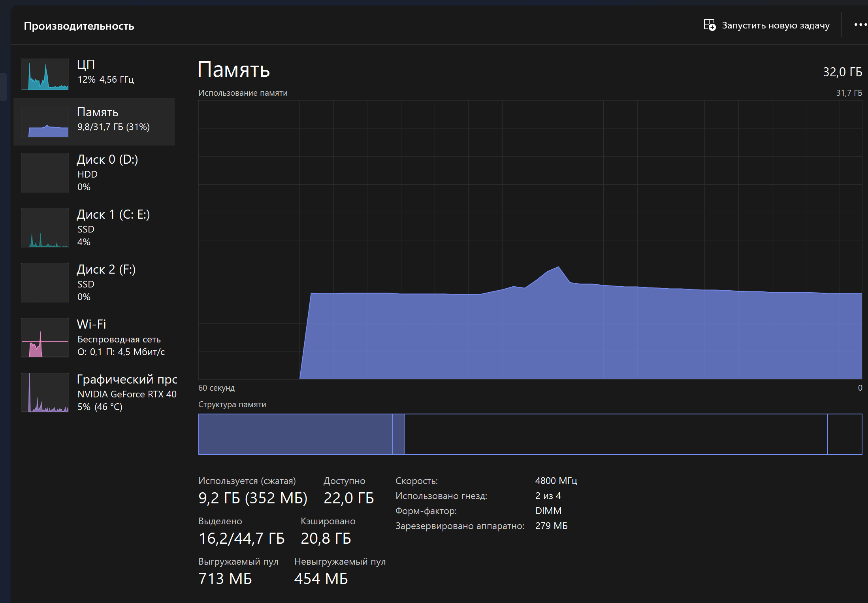
Task: Click the '9,8/31,7 ГБ (31%)' memory stats text
Action: [113, 127]
